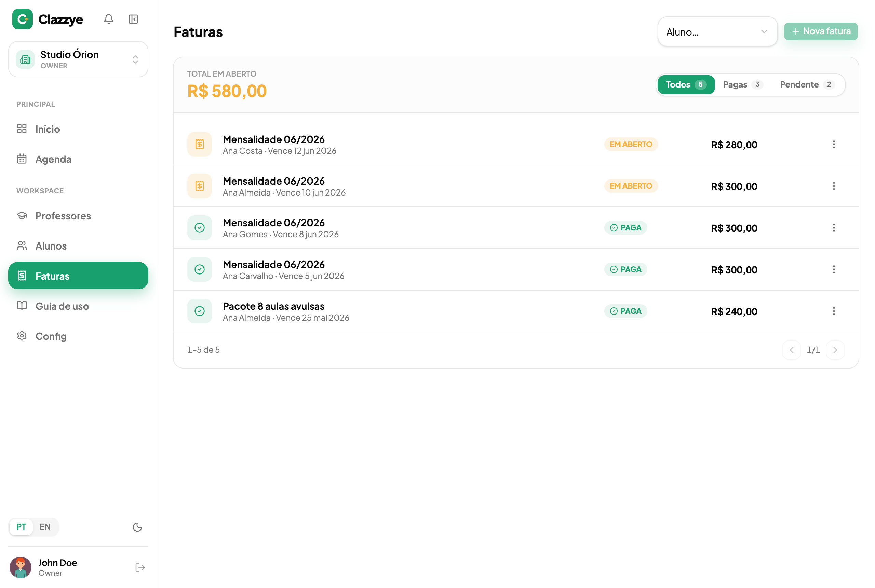Image resolution: width=875 pixels, height=588 pixels.
Task: Click the Clazzye logo icon
Action: pyautogui.click(x=23, y=19)
